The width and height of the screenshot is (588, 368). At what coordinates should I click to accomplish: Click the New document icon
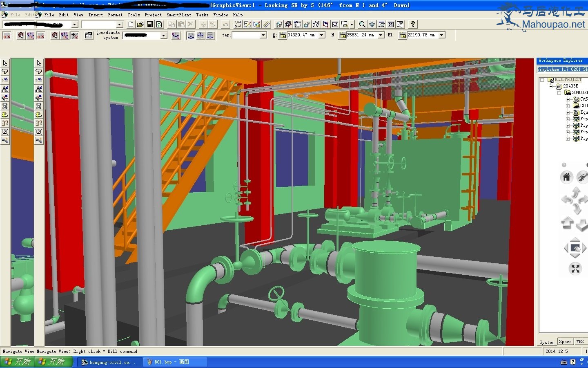131,25
